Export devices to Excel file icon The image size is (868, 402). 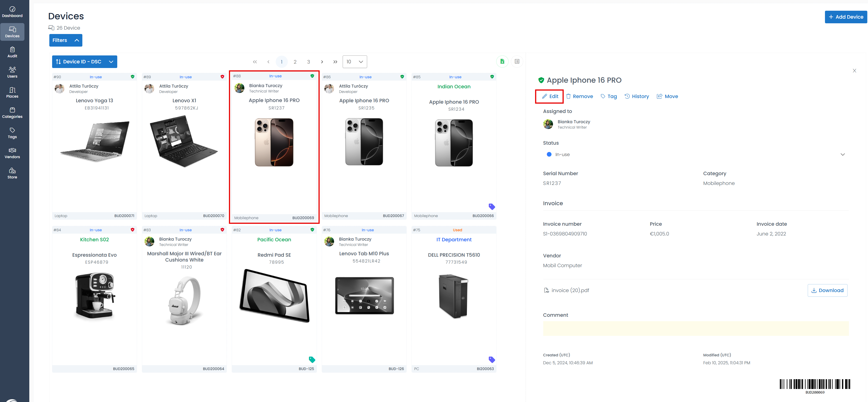pyautogui.click(x=502, y=61)
